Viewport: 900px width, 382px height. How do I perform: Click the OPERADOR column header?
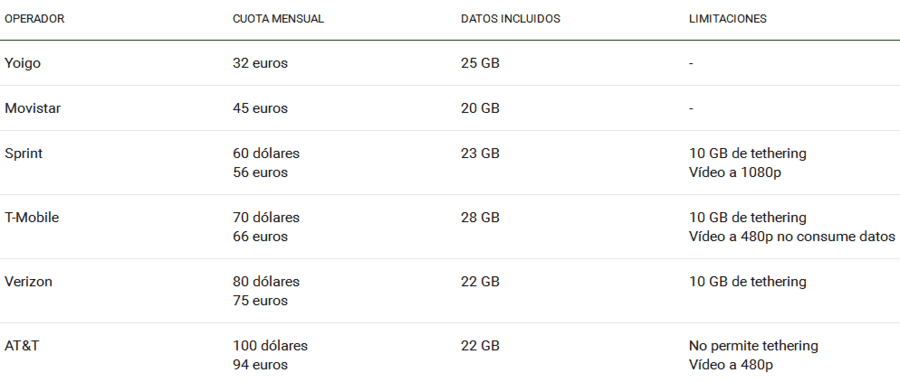click(x=34, y=19)
